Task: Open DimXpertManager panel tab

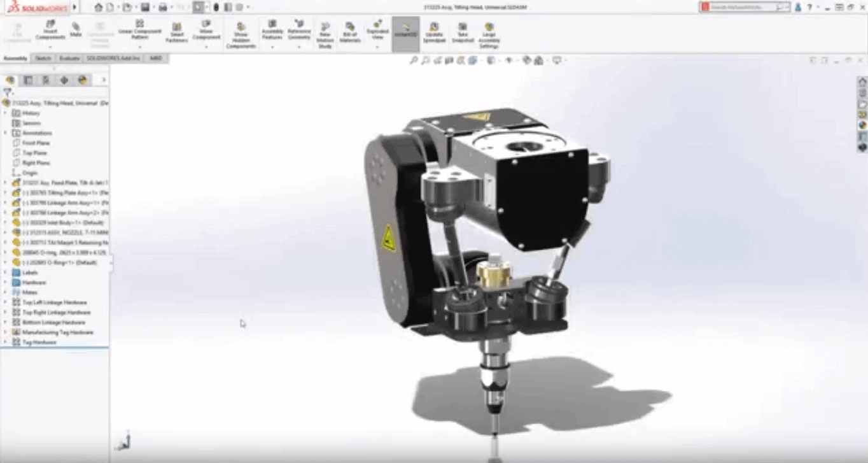Action: point(64,80)
